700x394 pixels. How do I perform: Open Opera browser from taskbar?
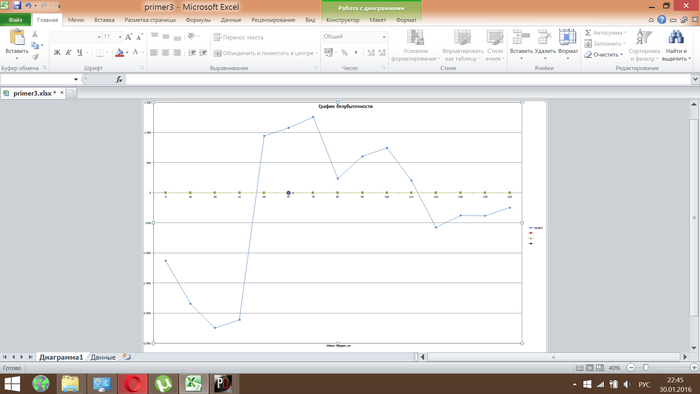point(133,384)
